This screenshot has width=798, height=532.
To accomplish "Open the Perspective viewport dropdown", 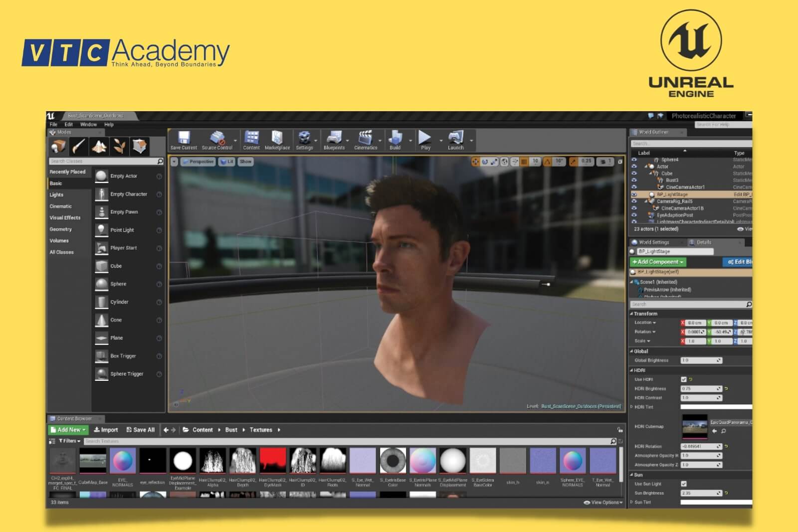I will 198,162.
